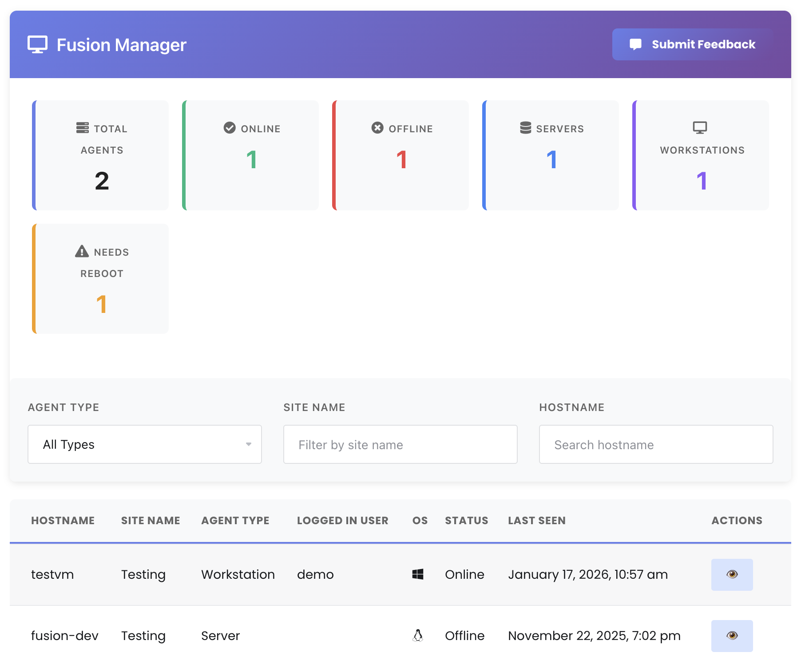The width and height of the screenshot is (801, 672).
Task: Click Testing site name in testvm row
Action: [143, 574]
